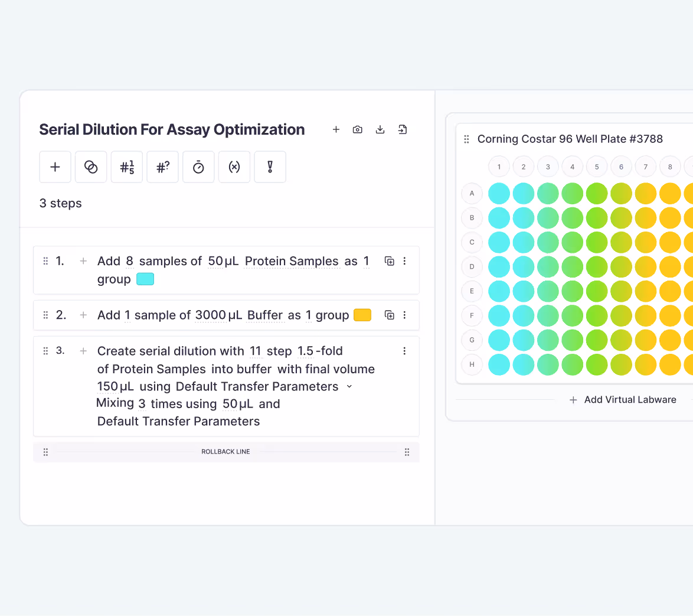Click the overlapping circles grouping tool icon
This screenshot has height=616, width=693.
[x=91, y=167]
